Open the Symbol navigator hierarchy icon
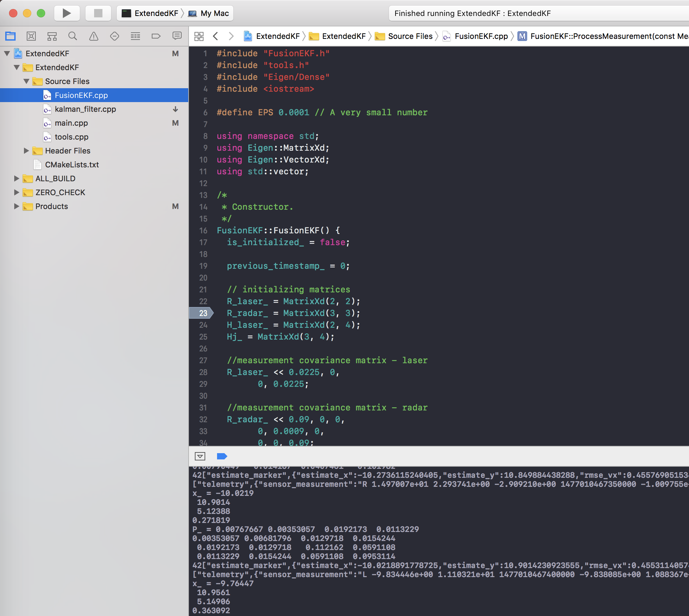Screen dimensions: 689x616 [52, 36]
